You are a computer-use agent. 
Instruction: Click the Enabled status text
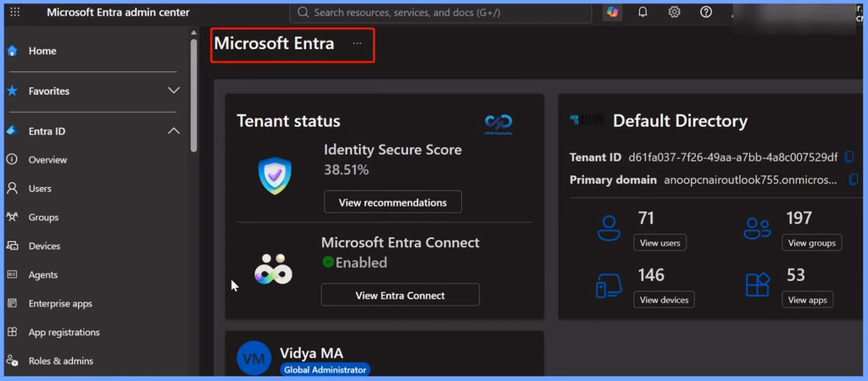[361, 262]
